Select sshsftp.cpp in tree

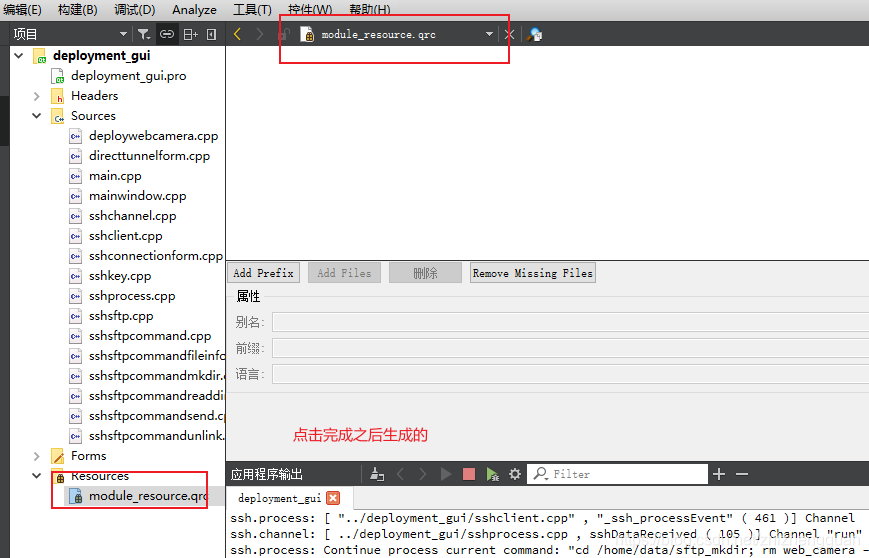tap(121, 315)
